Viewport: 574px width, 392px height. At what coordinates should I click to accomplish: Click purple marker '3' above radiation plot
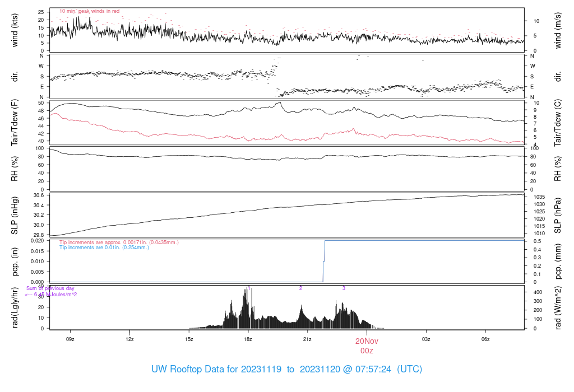point(344,288)
